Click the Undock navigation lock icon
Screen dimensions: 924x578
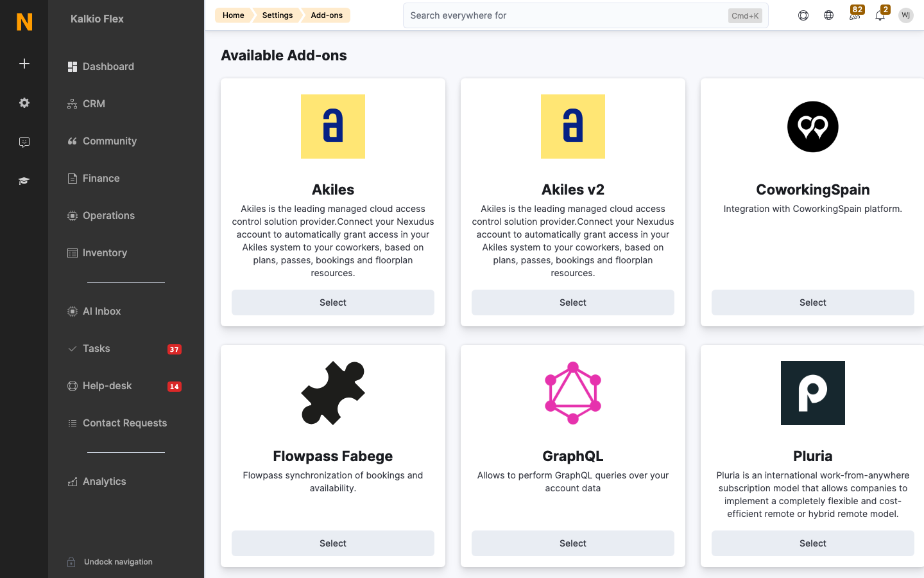72,562
